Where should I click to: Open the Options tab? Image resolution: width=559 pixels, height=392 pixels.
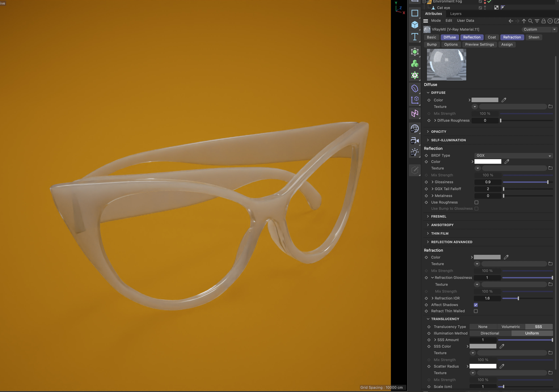click(451, 45)
